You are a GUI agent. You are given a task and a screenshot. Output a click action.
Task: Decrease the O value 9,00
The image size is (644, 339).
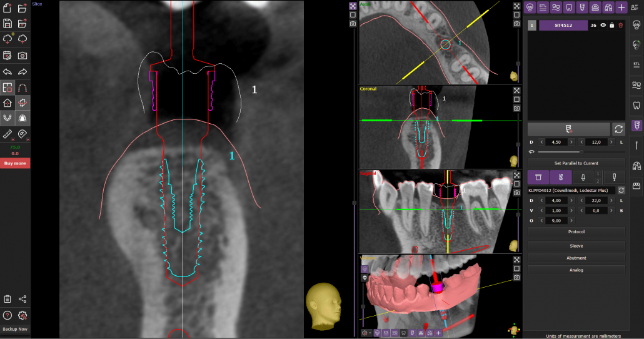coord(541,221)
